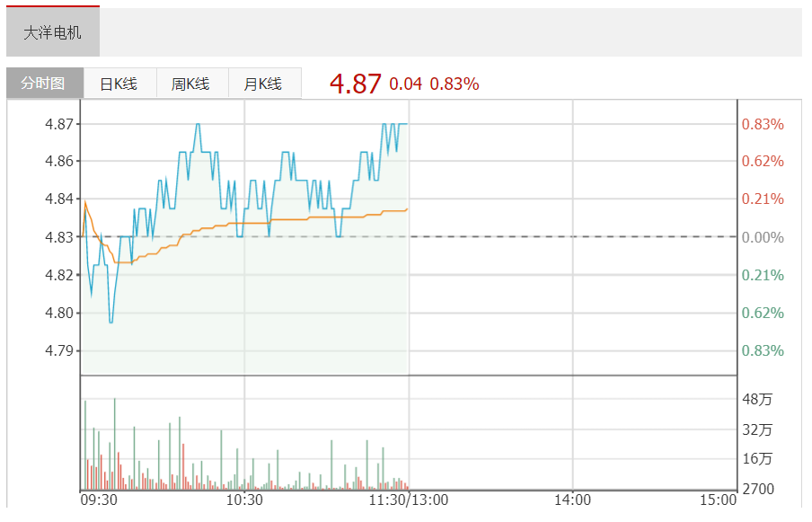Click the 11:30/13:00 time label
Image resolution: width=812 pixels, height=522 pixels.
click(x=409, y=500)
